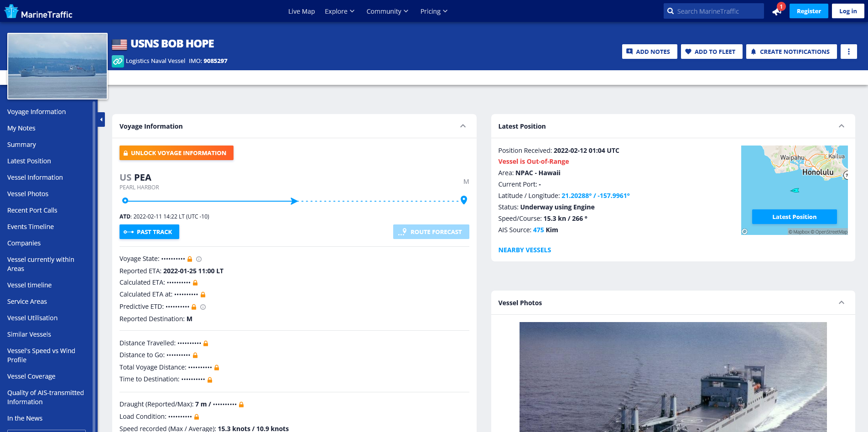This screenshot has width=868, height=432.
Task: Open Service Areas in sidebar
Action: click(27, 302)
